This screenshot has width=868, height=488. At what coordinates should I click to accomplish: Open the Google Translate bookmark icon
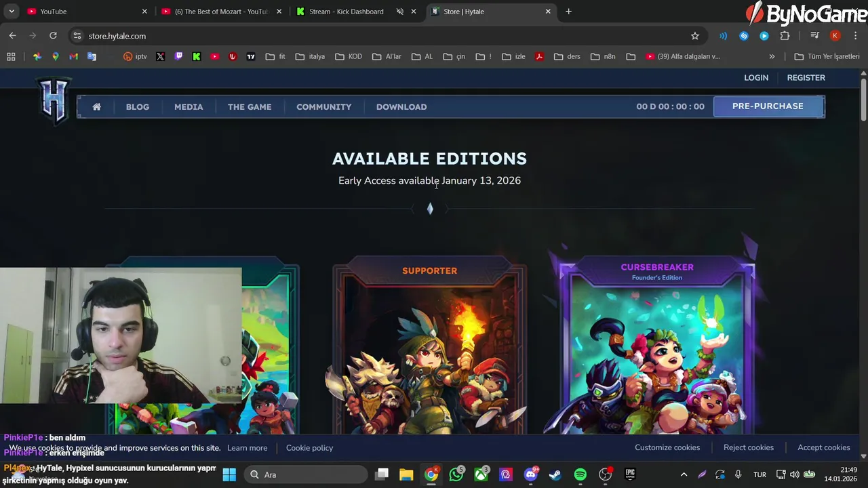92,56
